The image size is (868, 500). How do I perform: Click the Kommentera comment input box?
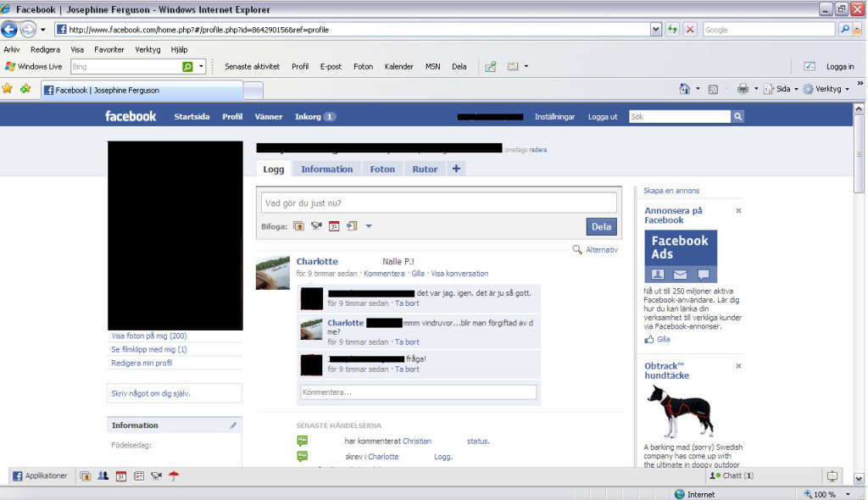(419, 392)
